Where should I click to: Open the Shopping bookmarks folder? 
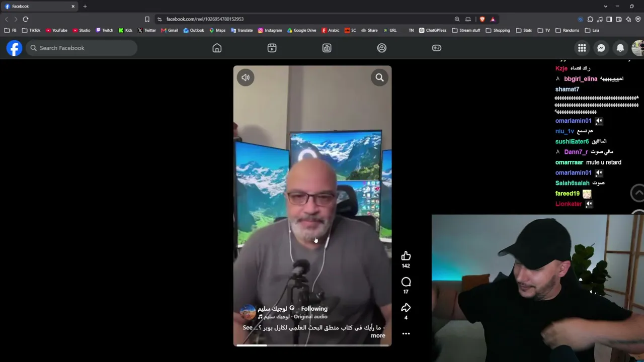[x=498, y=30]
